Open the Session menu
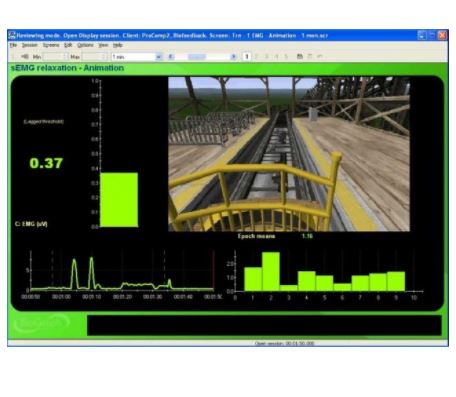456x397 pixels. pos(30,45)
